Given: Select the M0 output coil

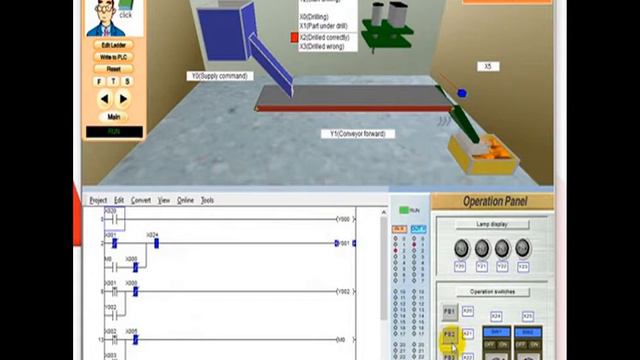Looking at the screenshot, I should click(345, 340).
